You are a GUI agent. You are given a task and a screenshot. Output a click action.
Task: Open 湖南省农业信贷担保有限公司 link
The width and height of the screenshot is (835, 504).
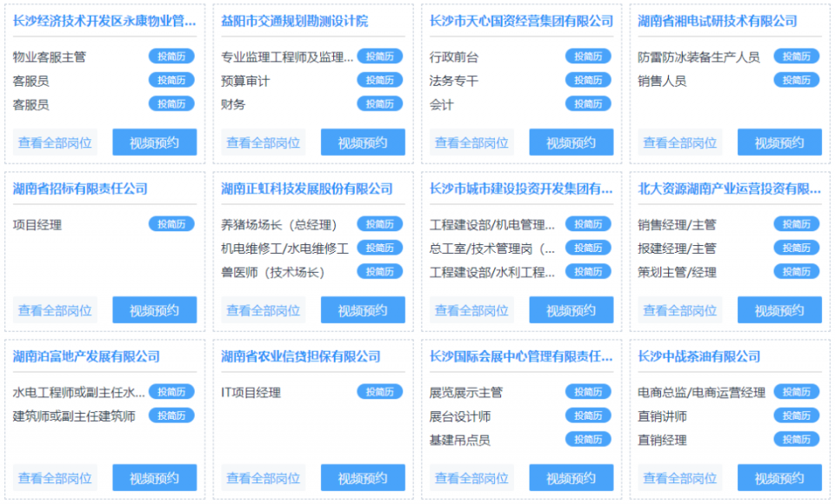point(301,356)
